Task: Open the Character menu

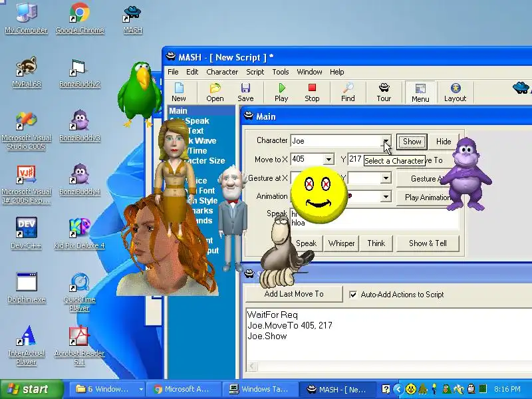Action: point(222,72)
